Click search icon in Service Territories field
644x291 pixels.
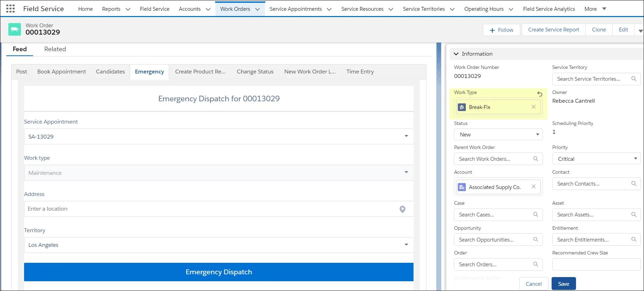pos(634,79)
